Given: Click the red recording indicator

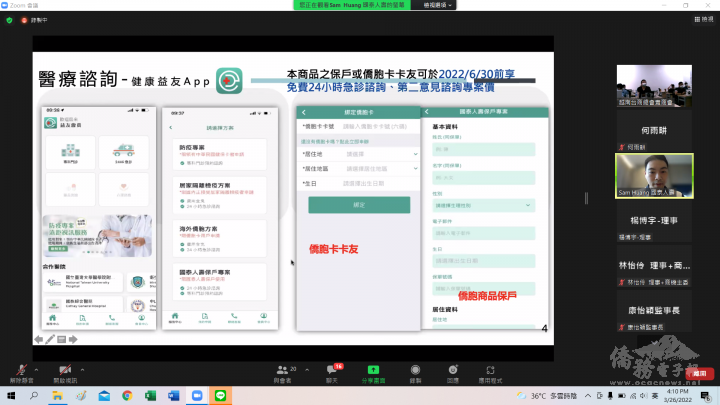Looking at the screenshot, I should tap(24, 20).
